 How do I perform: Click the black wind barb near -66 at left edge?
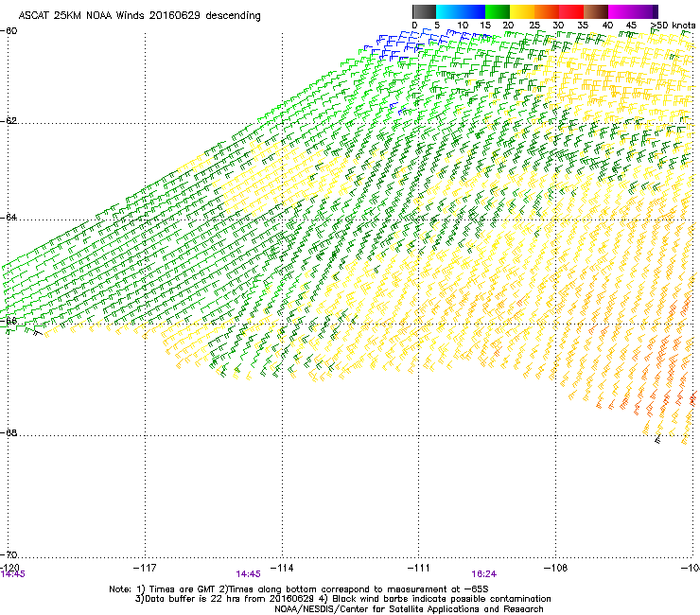point(38,332)
